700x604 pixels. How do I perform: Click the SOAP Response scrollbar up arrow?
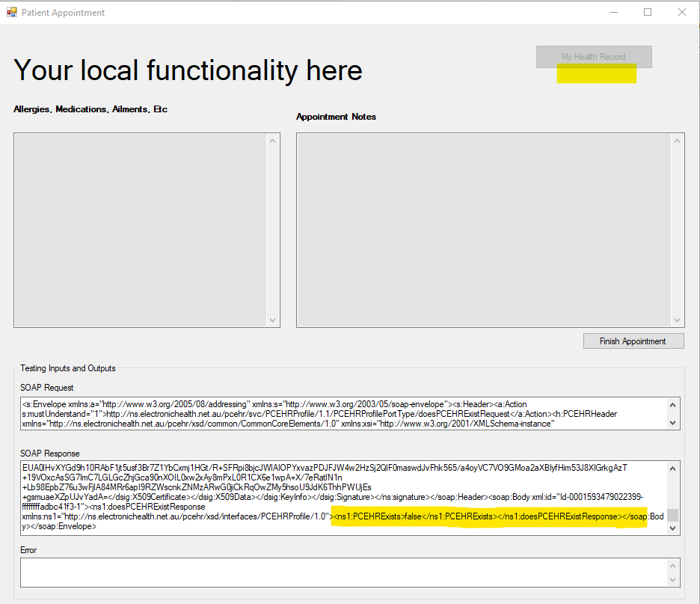pyautogui.click(x=673, y=469)
